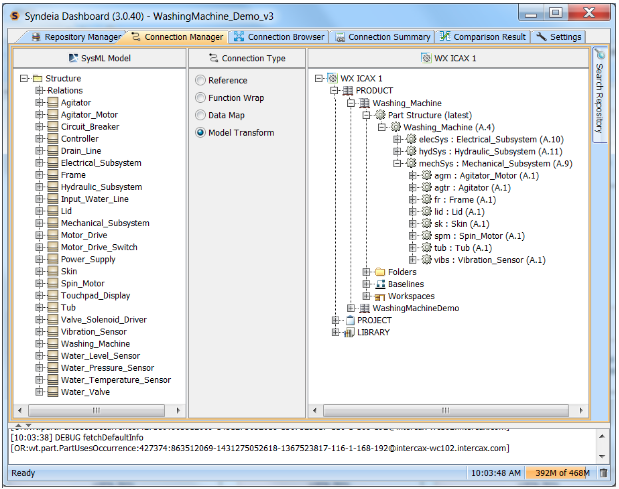The width and height of the screenshot is (619, 489).
Task: Select Water_Temperature_Sensor in SysML Model
Action: [116, 380]
